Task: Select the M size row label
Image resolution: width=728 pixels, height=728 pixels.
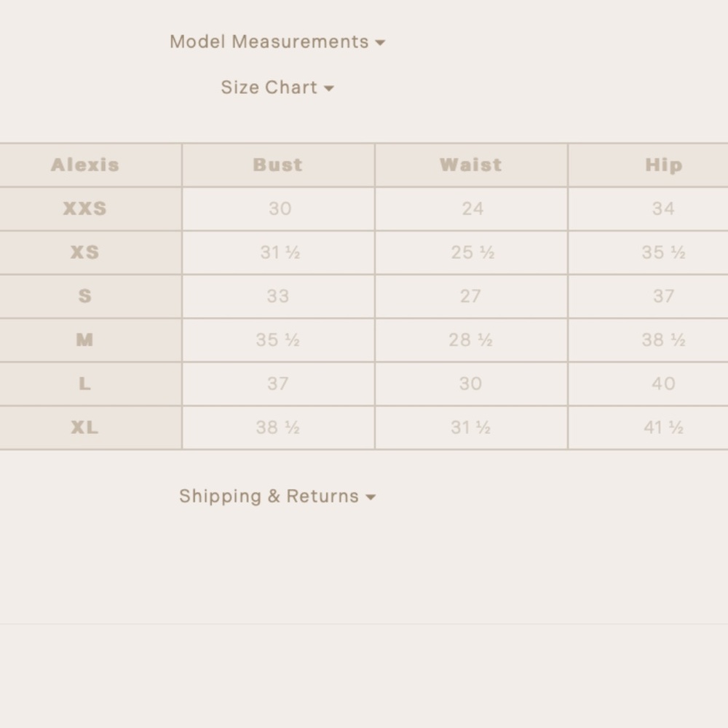Action: click(x=85, y=340)
